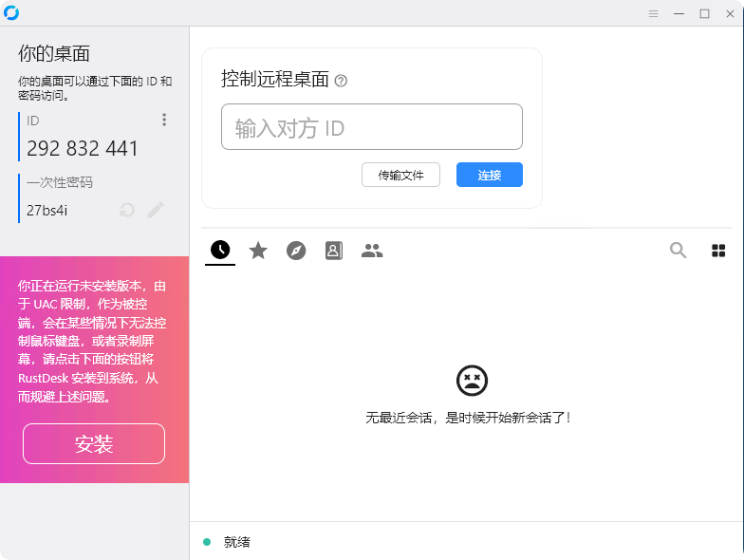The width and height of the screenshot is (744, 560).
Task: Click the 安装 button
Action: (94, 444)
